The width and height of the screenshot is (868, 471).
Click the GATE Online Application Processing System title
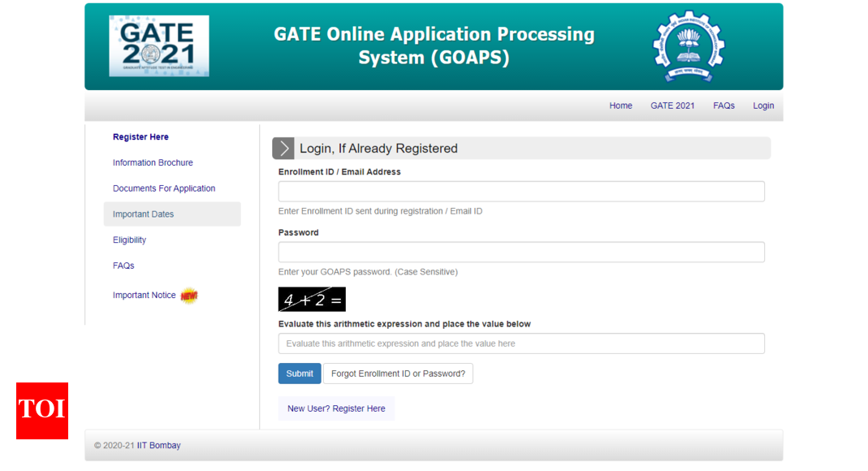(434, 46)
